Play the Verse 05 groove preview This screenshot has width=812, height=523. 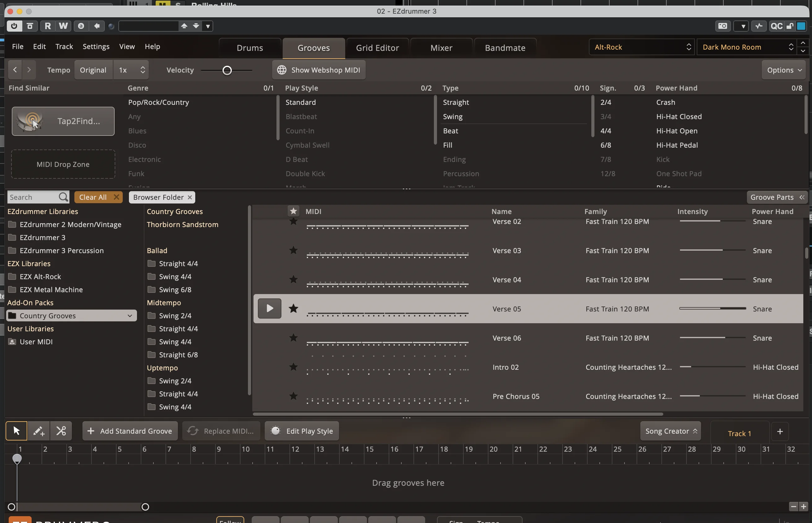[x=269, y=308]
